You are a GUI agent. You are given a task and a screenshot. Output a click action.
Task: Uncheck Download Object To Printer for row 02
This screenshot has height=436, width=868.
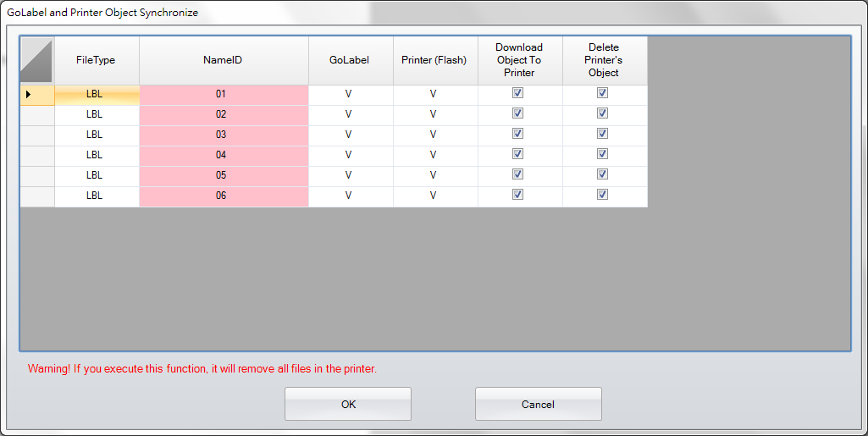pos(517,113)
